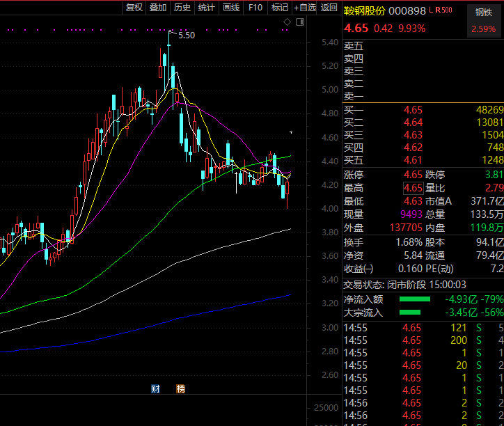Click the boxed 最高 price 4.65
Image resolution: width=504 pixels, height=426 pixels.
(x=413, y=188)
